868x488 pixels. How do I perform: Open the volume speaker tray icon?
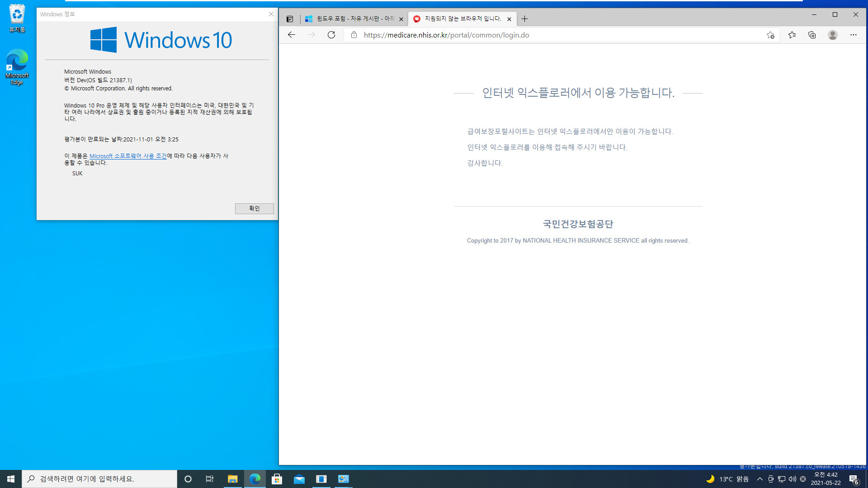point(793,479)
